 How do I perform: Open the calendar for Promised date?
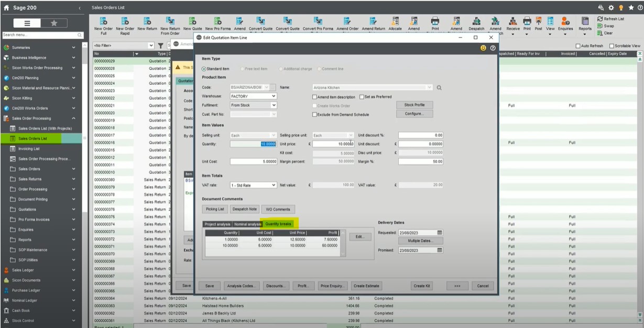click(440, 250)
